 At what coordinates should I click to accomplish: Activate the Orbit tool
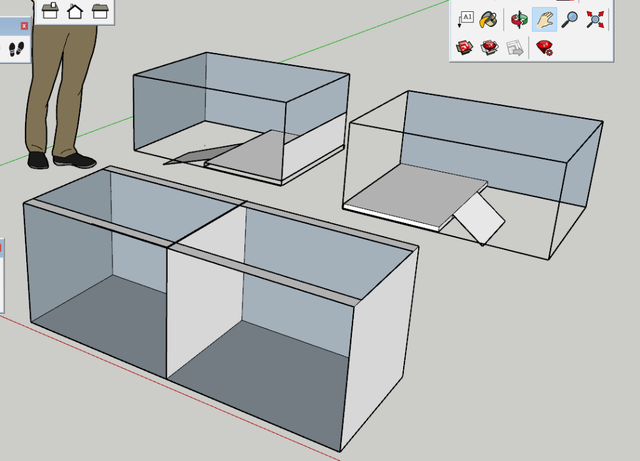(x=519, y=18)
